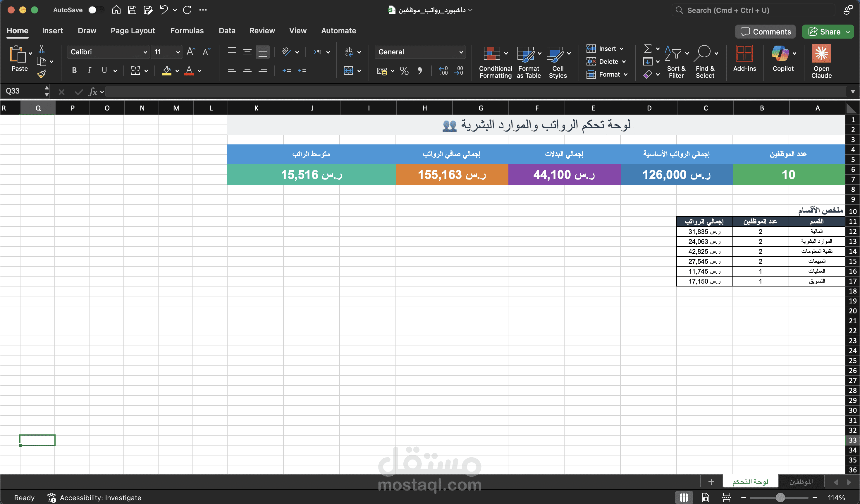Switch to the Formulas ribbon tab

pyautogui.click(x=187, y=30)
